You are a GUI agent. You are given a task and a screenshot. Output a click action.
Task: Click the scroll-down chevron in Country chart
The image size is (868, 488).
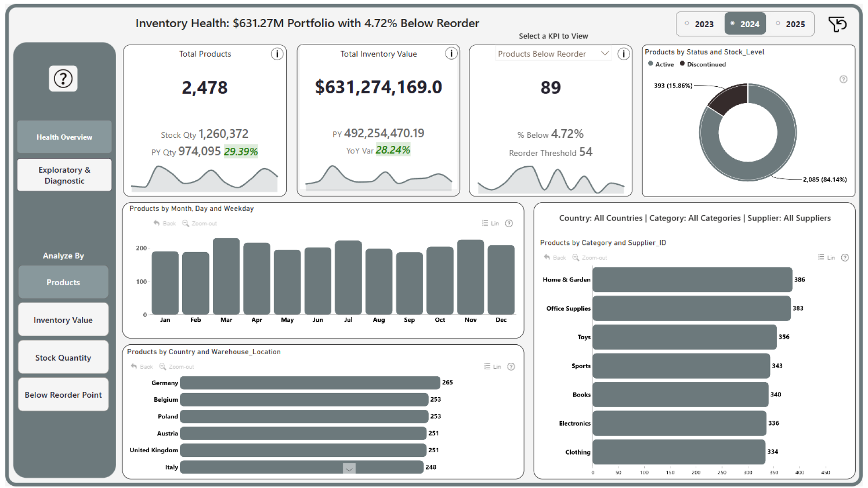pos(349,469)
